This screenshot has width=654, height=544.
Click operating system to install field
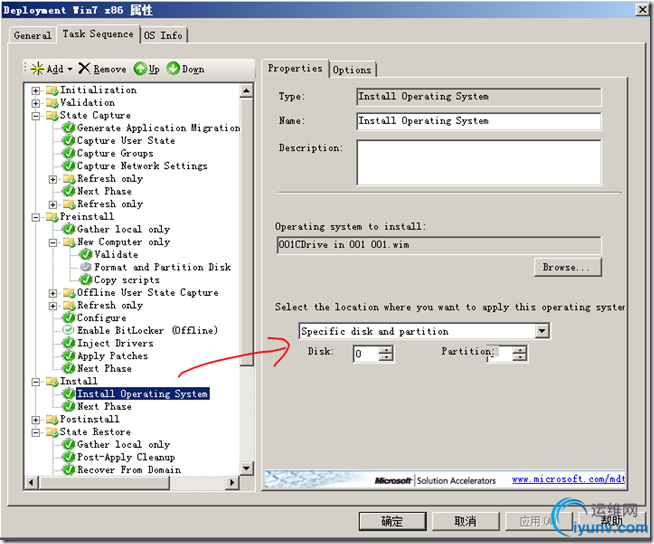(439, 245)
